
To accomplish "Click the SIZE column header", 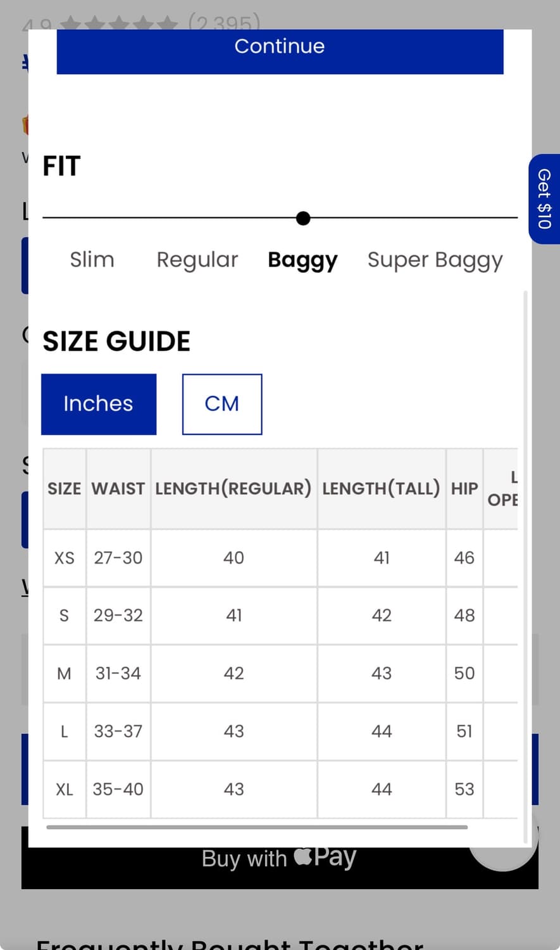I will [x=65, y=488].
